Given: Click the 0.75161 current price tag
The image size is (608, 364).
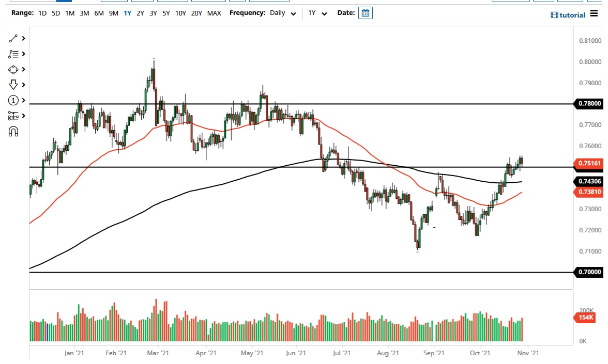Looking at the screenshot, I should [x=588, y=163].
